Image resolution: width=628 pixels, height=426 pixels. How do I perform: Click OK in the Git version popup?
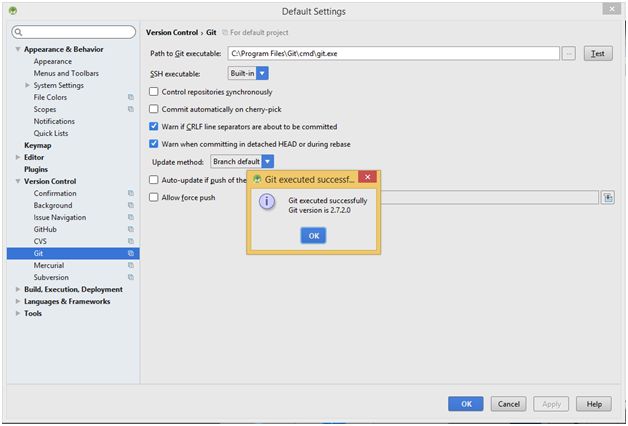click(x=313, y=235)
